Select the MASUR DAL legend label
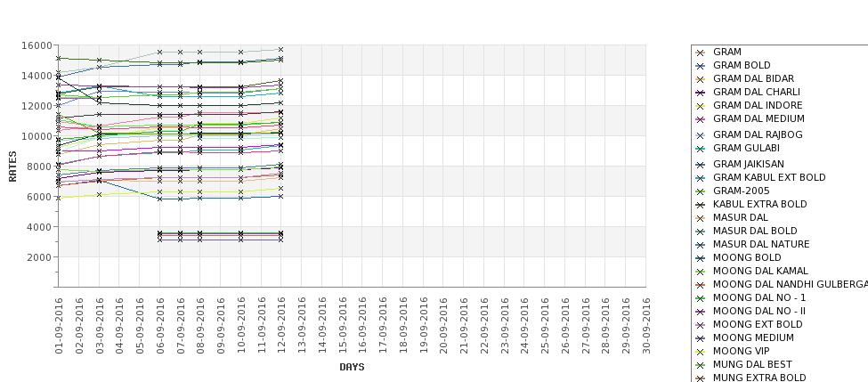 740,217
